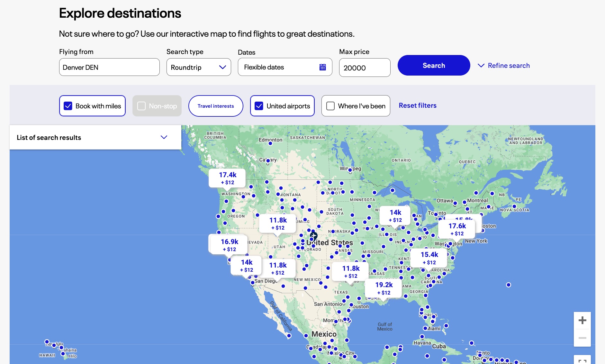This screenshot has width=605, height=364.
Task: Collapse the List of search results panel
Action: point(164,137)
